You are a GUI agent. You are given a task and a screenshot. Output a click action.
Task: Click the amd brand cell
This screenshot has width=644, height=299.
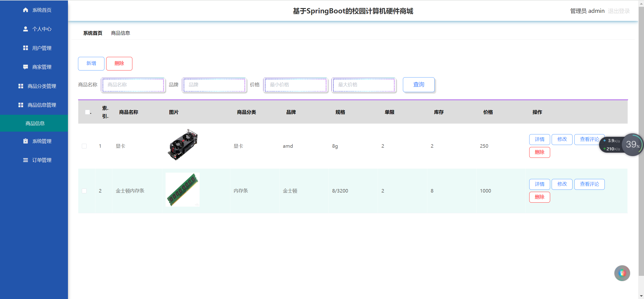[x=288, y=146]
